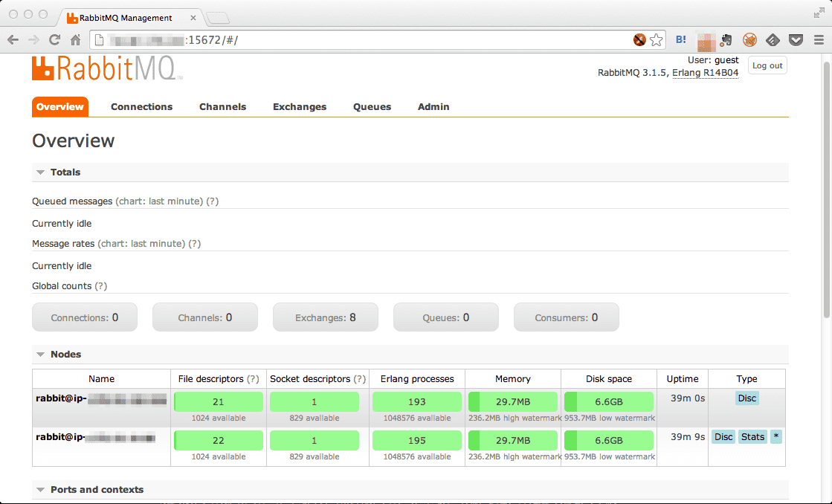Switch to the Connections tab
Viewport: 832px width, 504px height.
point(142,106)
